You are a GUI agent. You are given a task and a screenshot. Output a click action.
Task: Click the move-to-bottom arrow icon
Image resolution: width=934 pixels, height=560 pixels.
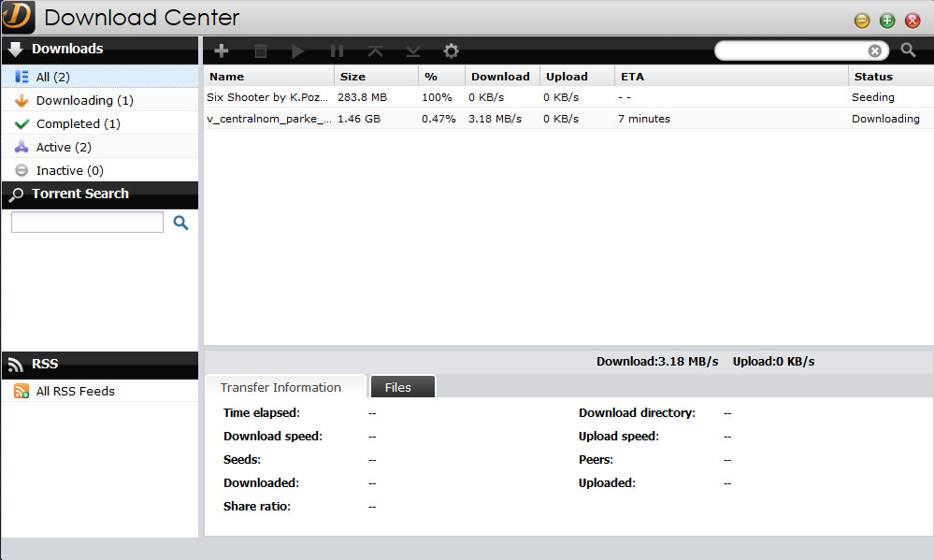click(x=412, y=51)
